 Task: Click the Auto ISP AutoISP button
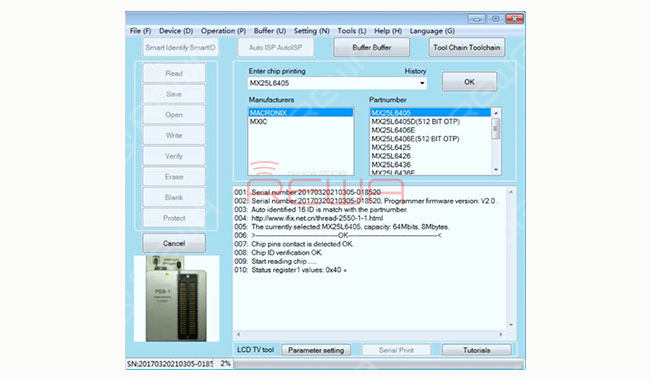(x=275, y=48)
